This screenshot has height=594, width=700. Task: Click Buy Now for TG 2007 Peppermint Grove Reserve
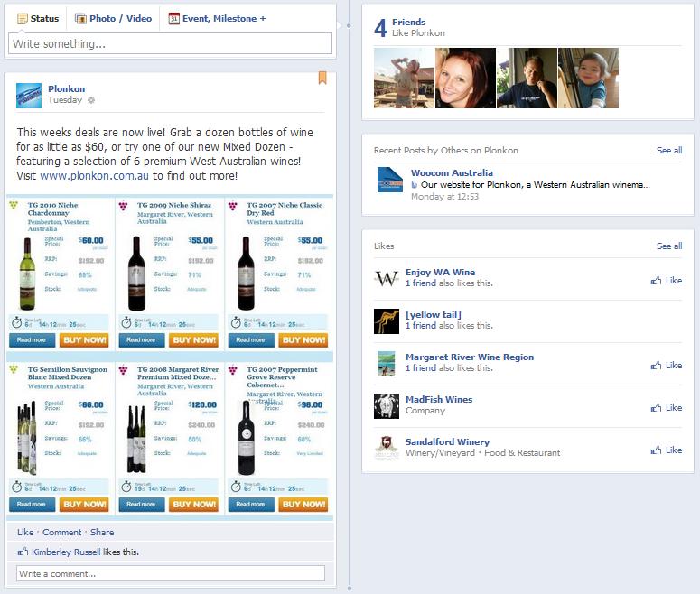click(303, 505)
